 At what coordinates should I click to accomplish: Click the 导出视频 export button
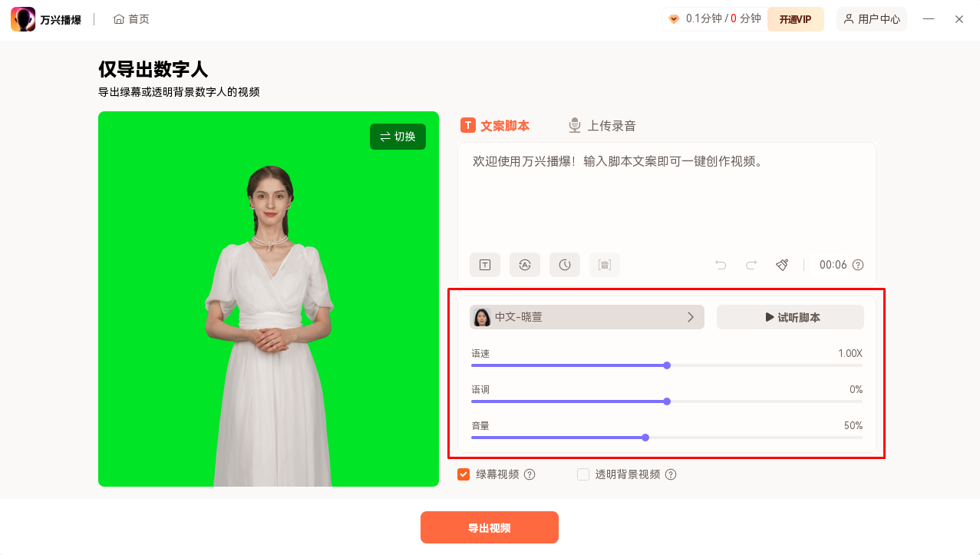point(489,527)
